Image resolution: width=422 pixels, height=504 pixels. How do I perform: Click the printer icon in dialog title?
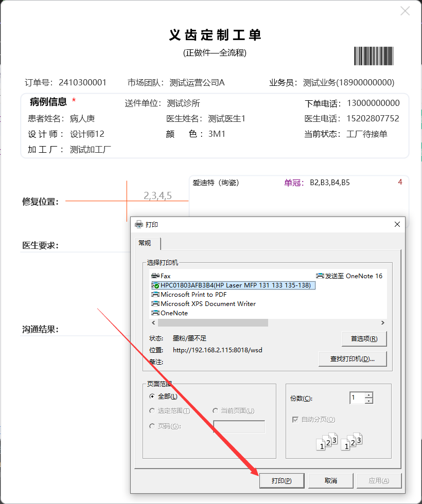139,225
